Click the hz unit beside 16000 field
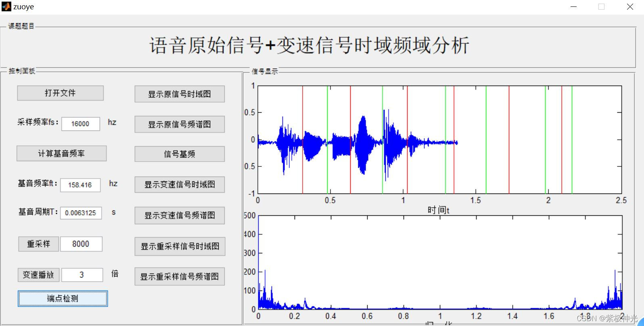644x326 pixels. point(112,122)
